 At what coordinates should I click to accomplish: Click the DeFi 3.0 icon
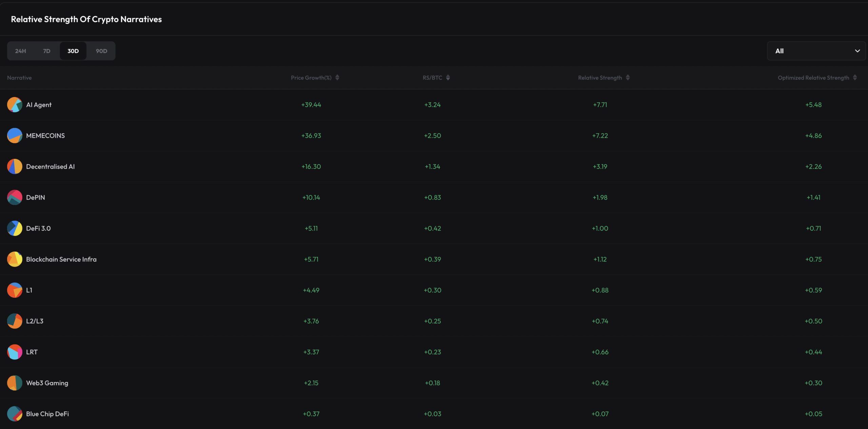tap(15, 228)
